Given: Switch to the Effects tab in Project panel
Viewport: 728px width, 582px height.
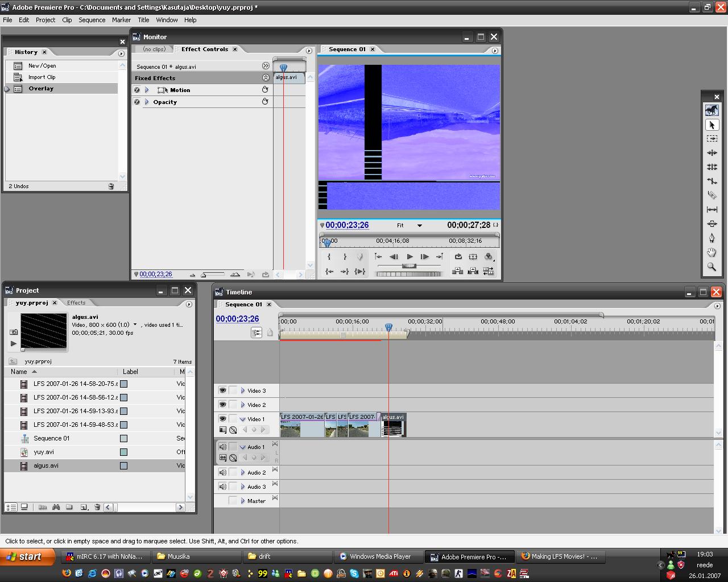Looking at the screenshot, I should tap(76, 303).
